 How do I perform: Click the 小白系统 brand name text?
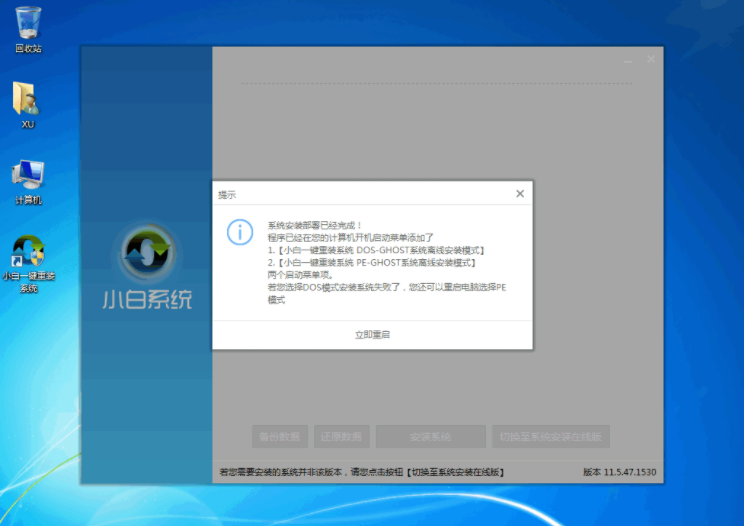pyautogui.click(x=148, y=299)
